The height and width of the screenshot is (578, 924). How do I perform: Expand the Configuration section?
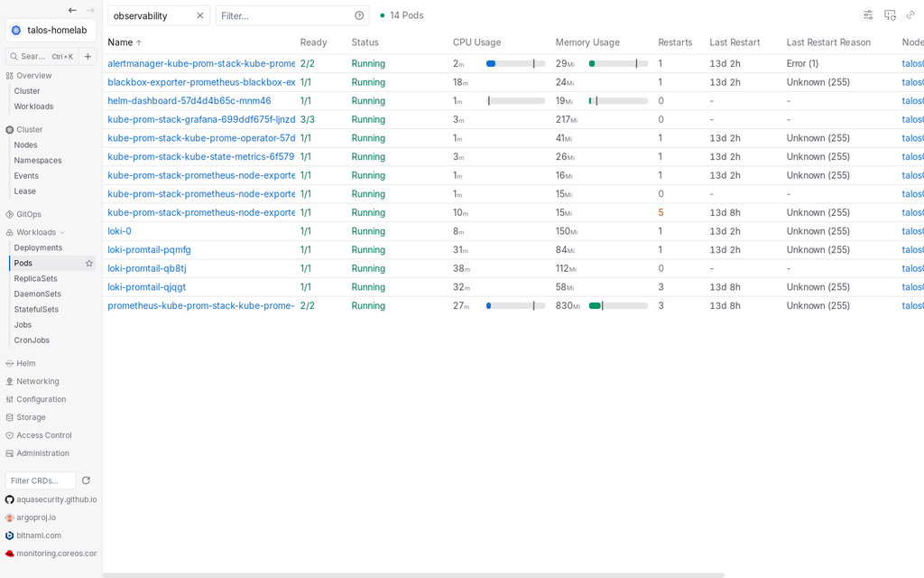click(x=42, y=399)
